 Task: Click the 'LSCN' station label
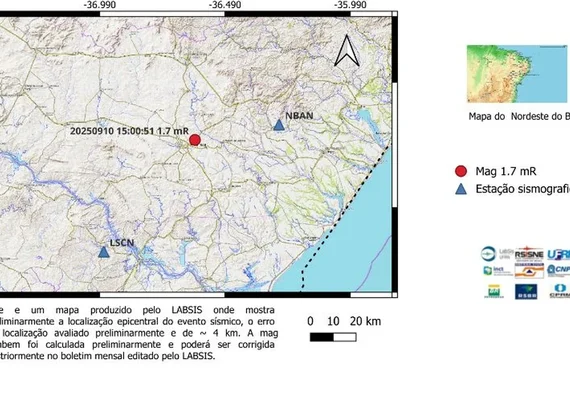click(x=122, y=243)
